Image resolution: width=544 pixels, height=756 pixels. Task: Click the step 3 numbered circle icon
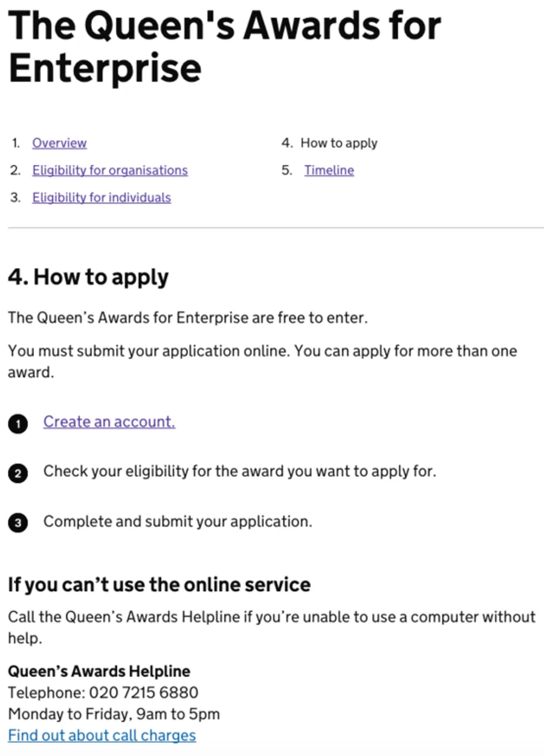[18, 524]
